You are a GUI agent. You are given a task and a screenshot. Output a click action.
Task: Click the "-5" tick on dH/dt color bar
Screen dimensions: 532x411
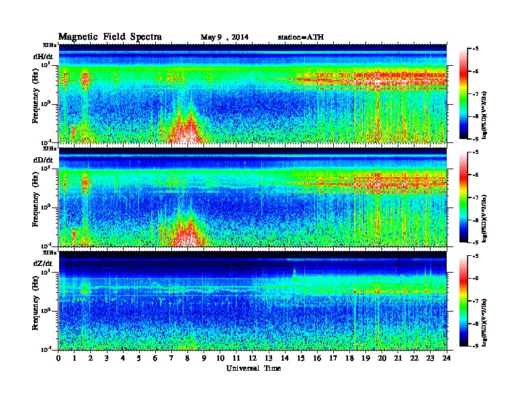[x=476, y=49]
